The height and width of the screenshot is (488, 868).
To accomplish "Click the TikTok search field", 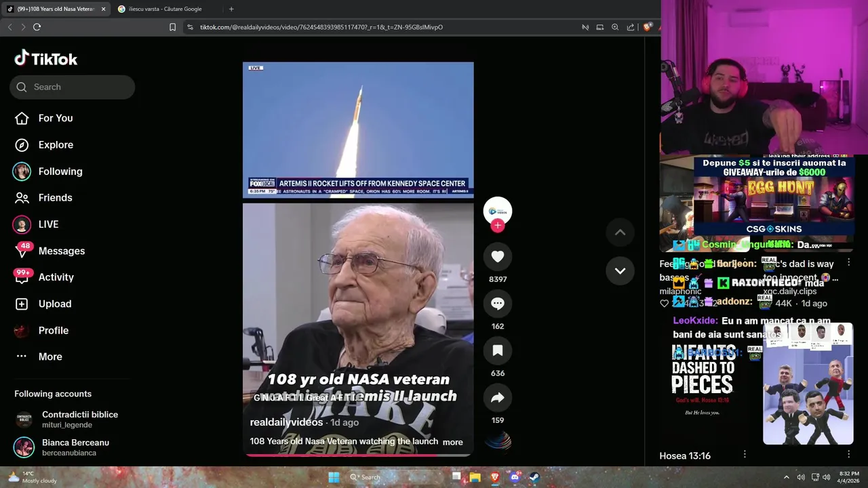I will 72,87.
